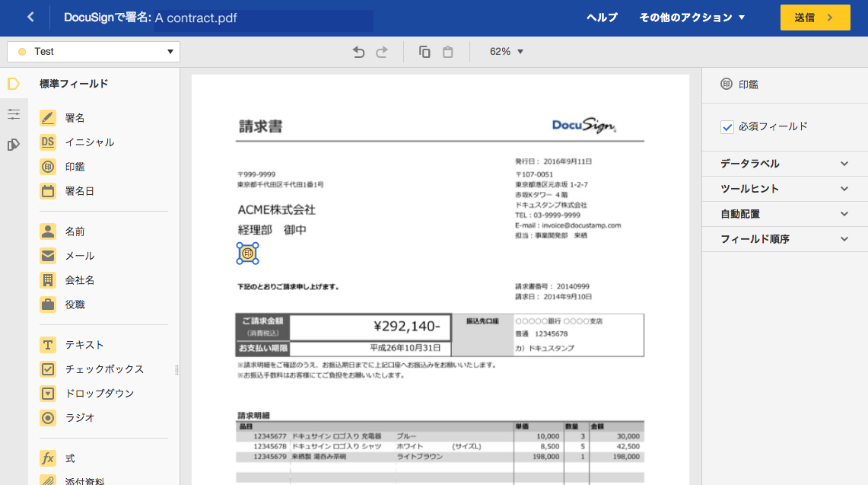Select the stamp field placed on document
The height and width of the screenshot is (485, 868).
coord(248,253)
